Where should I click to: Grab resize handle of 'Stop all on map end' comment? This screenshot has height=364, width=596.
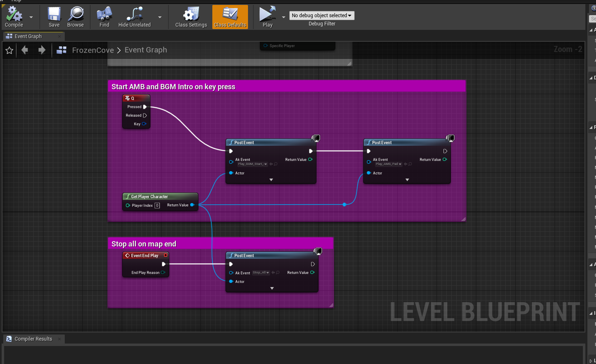click(331, 305)
